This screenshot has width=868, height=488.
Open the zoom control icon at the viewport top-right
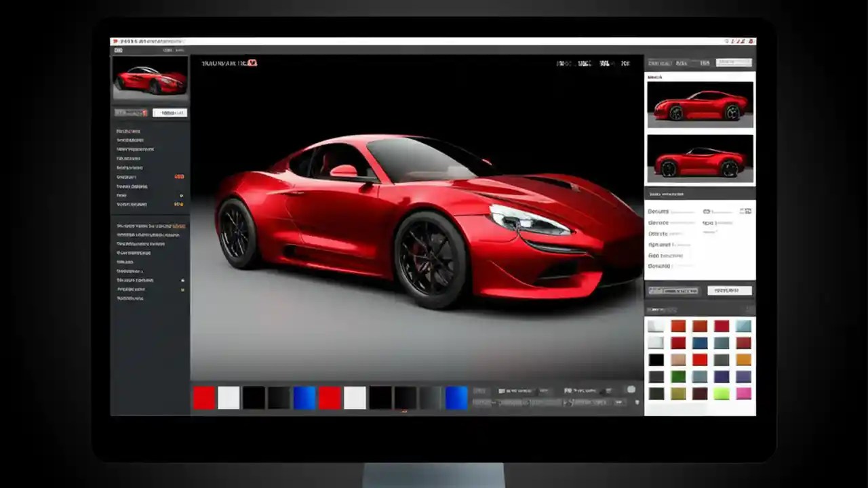click(x=625, y=63)
